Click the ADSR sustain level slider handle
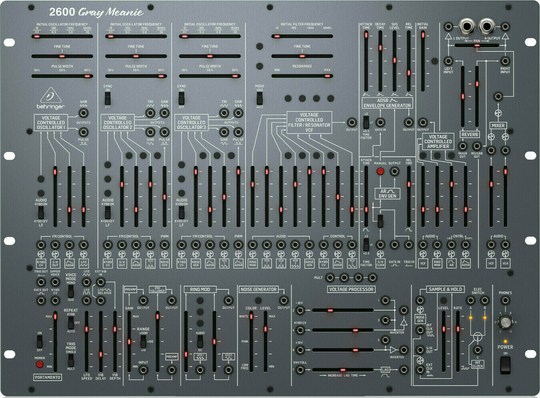This screenshot has width=540, height=398. tap(394, 60)
